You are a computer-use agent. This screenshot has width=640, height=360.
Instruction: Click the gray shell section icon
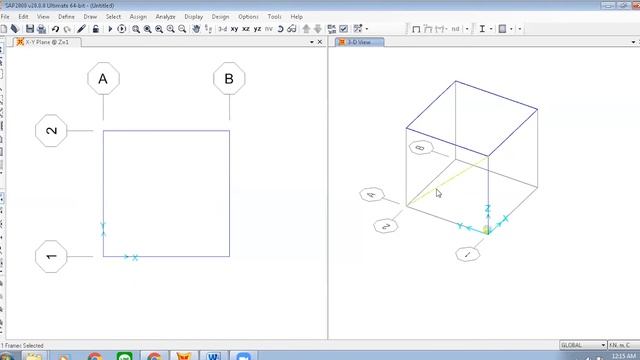(502, 29)
